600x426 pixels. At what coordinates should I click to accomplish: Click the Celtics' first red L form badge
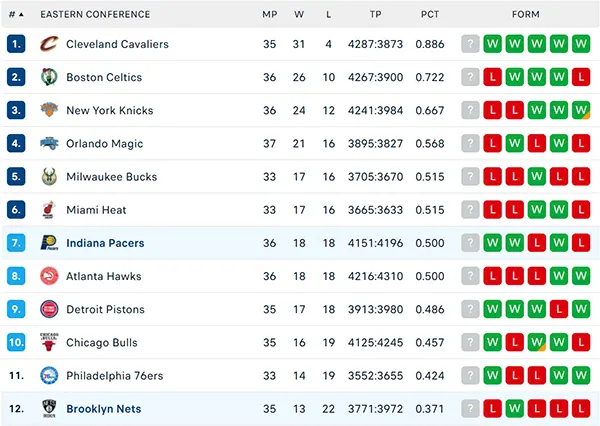click(492, 77)
